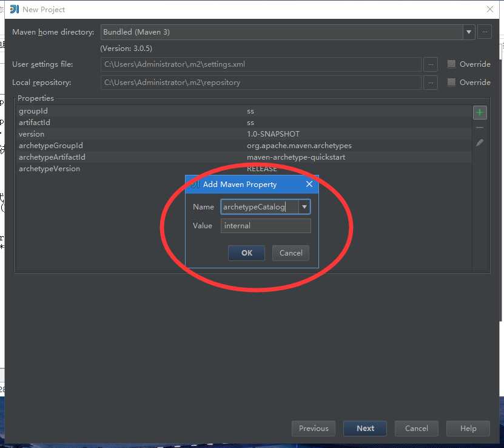
Task: Select the groupId property row
Action: click(x=244, y=111)
